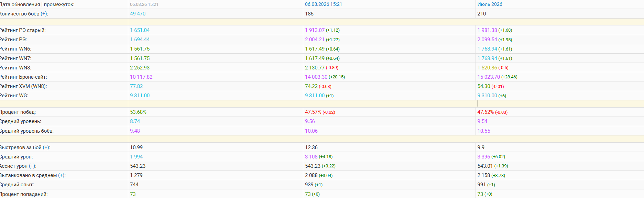The width and height of the screenshot is (644, 198).
Task: Select the 47.57% win rate
Action: [313, 112]
